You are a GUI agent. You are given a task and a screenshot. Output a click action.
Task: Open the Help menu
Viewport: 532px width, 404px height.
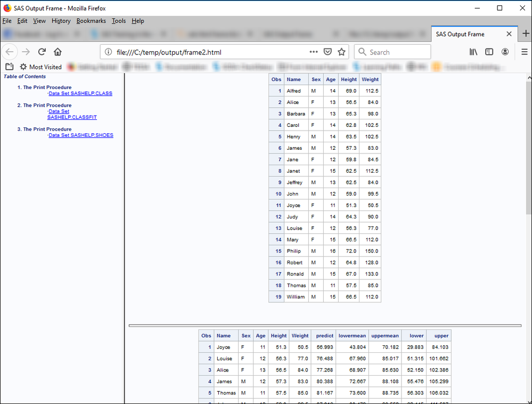pyautogui.click(x=138, y=21)
